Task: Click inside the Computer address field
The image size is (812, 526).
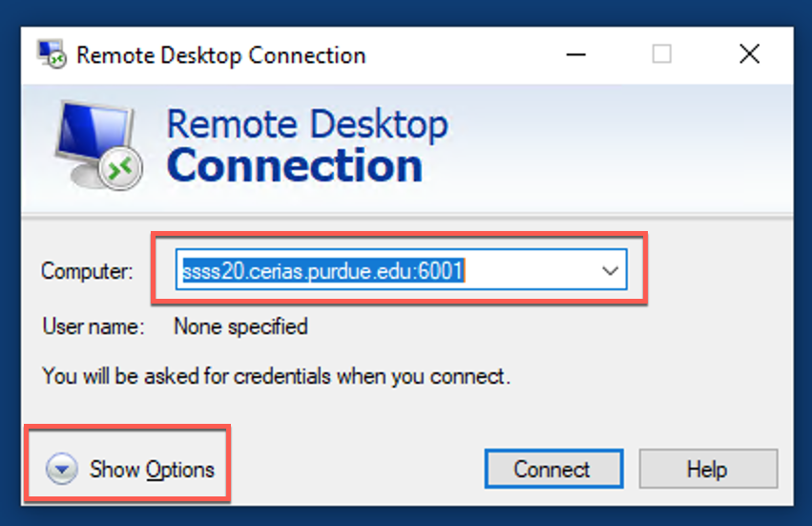Action: coord(401,270)
